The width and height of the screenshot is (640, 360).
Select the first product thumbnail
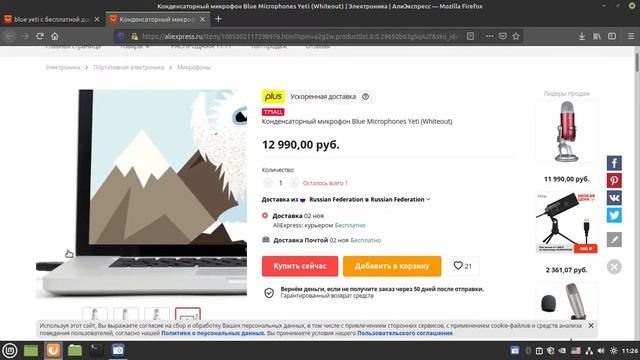[x=95, y=315]
